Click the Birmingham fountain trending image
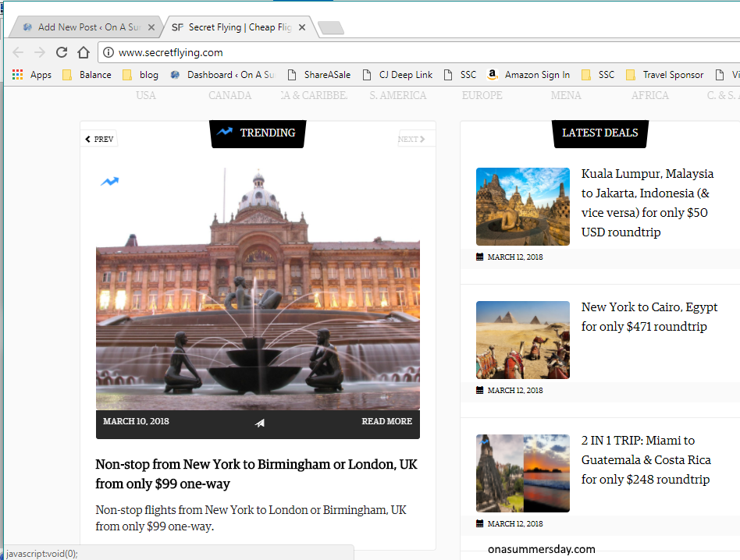The image size is (740, 560). (258, 289)
